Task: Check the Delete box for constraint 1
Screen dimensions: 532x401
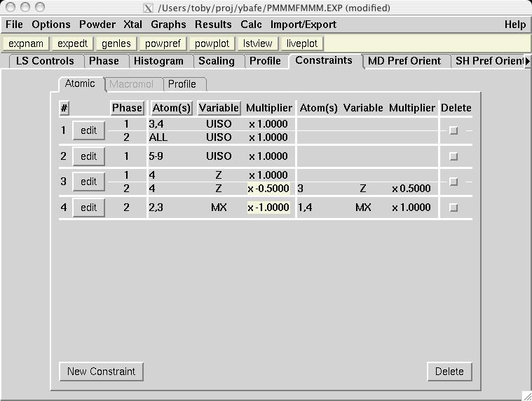Action: pyautogui.click(x=453, y=130)
